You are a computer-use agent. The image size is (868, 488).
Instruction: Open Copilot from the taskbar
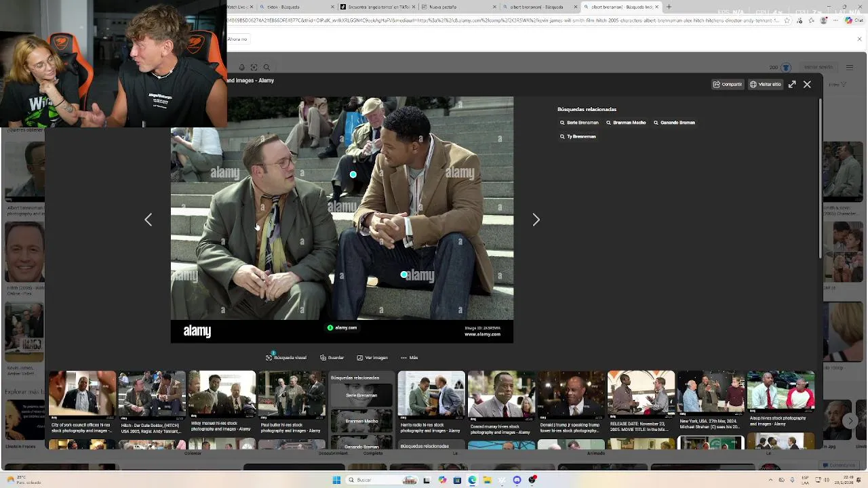pyautogui.click(x=442, y=480)
